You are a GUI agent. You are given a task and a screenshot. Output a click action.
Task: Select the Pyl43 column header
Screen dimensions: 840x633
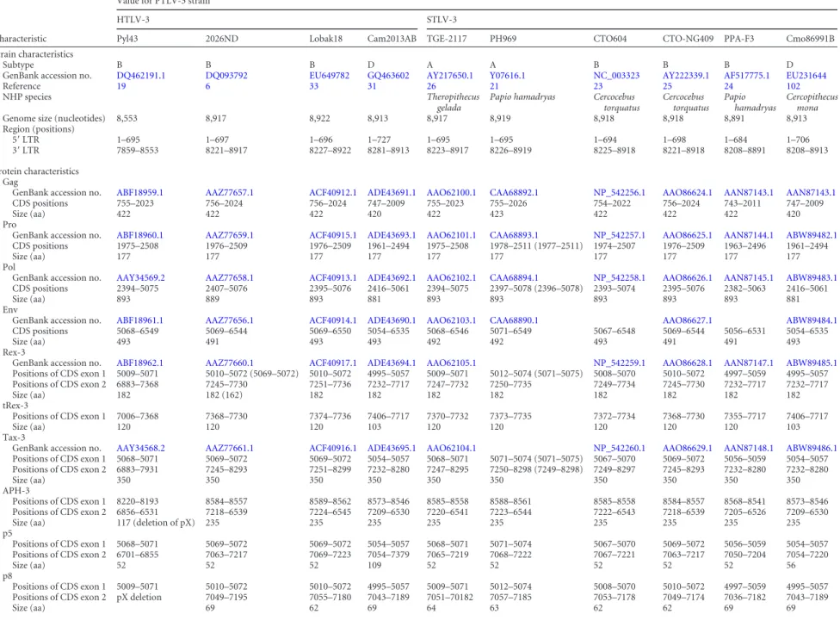click(128, 39)
